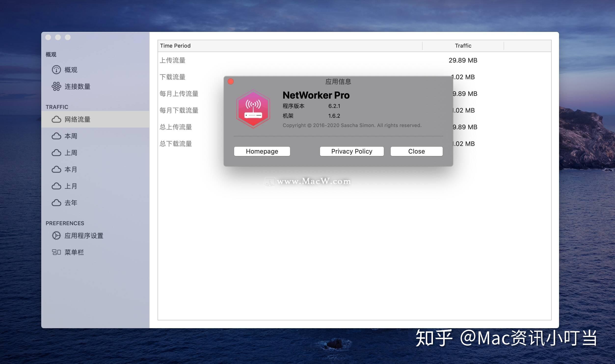Click the NetWorker Pro app logo in dialog
The width and height of the screenshot is (615, 364).
point(253,109)
